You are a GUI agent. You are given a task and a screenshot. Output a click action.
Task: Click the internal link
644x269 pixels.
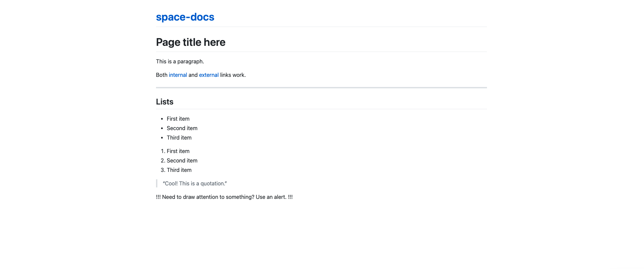pyautogui.click(x=178, y=75)
